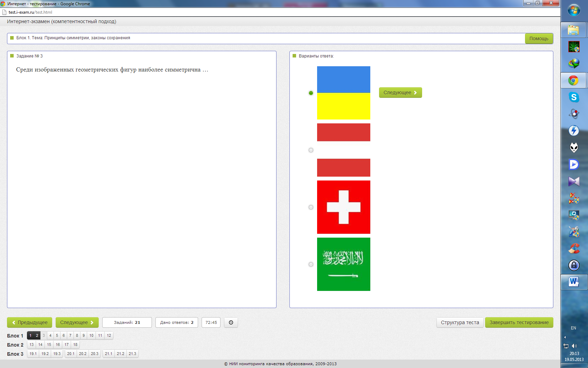The height and width of the screenshot is (368, 588).
Task: Open question 19.2 in Блок 3
Action: coord(45,354)
